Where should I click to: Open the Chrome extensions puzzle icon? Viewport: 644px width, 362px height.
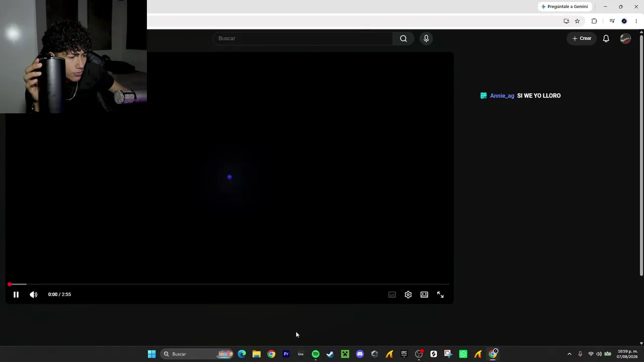click(594, 21)
